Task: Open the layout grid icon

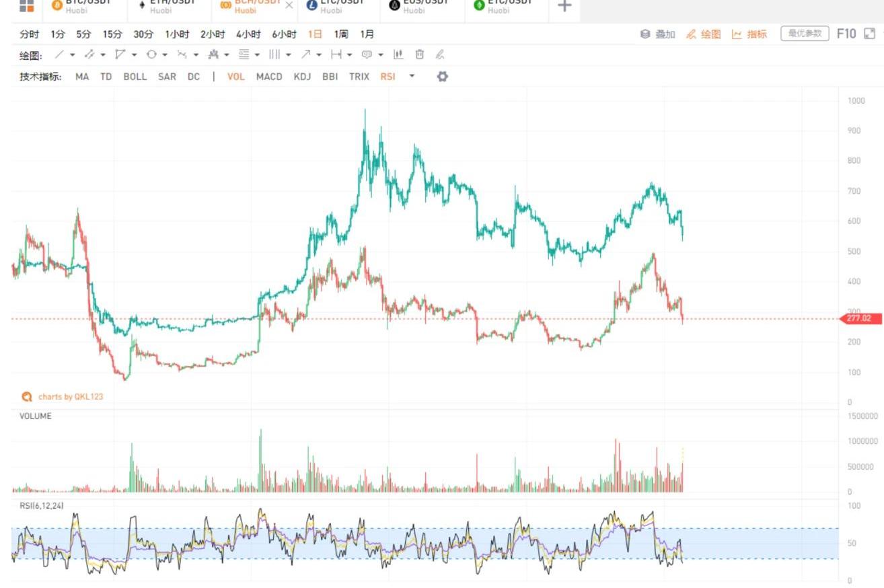Action: point(26,6)
